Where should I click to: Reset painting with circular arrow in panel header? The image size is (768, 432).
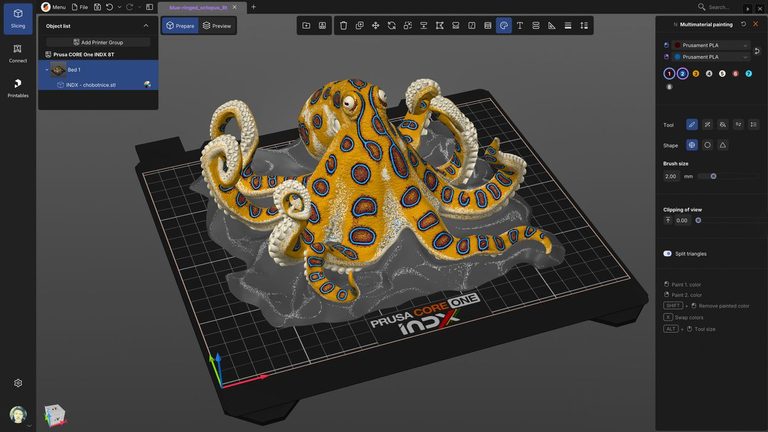coord(744,24)
